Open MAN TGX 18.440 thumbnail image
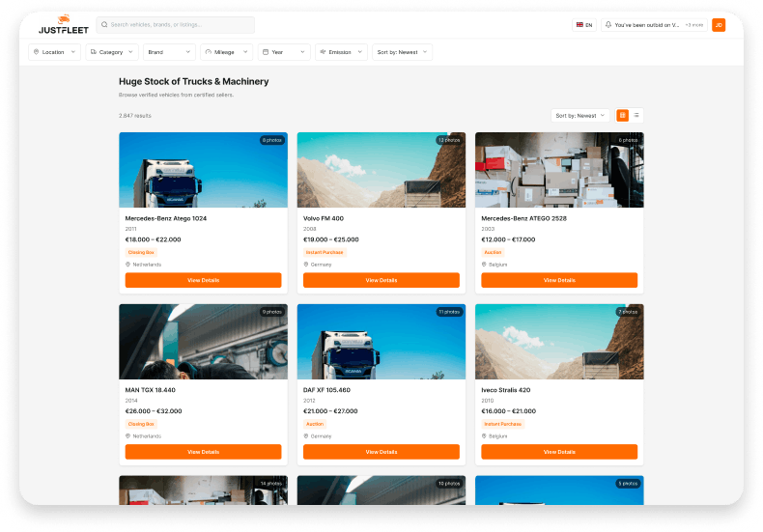This screenshot has width=763, height=532. point(204,342)
